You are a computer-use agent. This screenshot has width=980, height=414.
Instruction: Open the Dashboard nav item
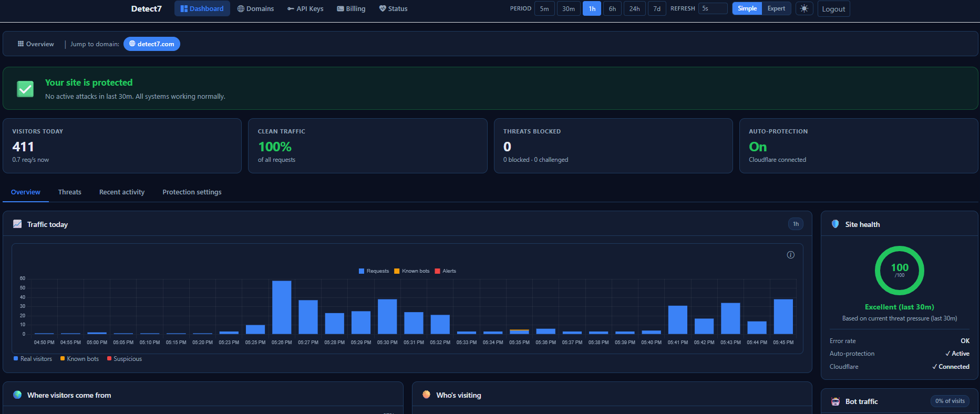click(202, 8)
